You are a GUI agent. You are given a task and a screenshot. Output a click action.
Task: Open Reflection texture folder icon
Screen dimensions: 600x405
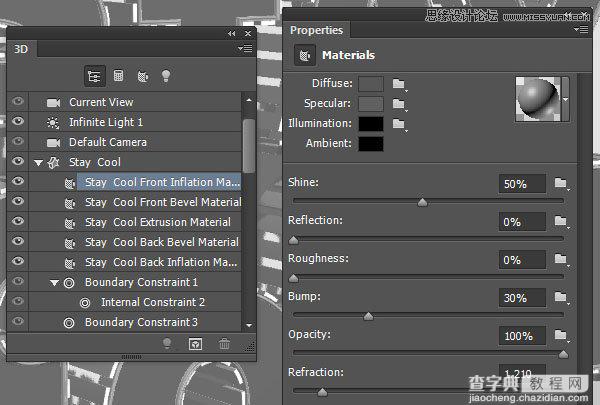coord(561,221)
